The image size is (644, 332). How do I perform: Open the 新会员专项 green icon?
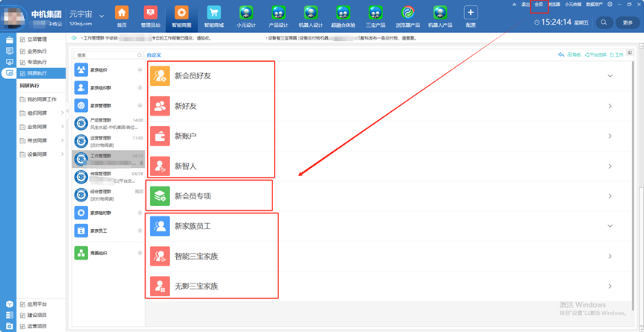tap(160, 196)
